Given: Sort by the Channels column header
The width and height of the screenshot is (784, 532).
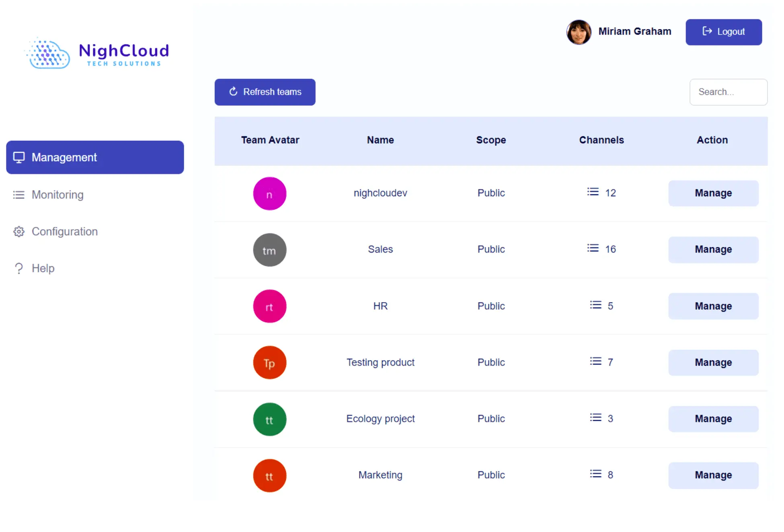Looking at the screenshot, I should 601,140.
